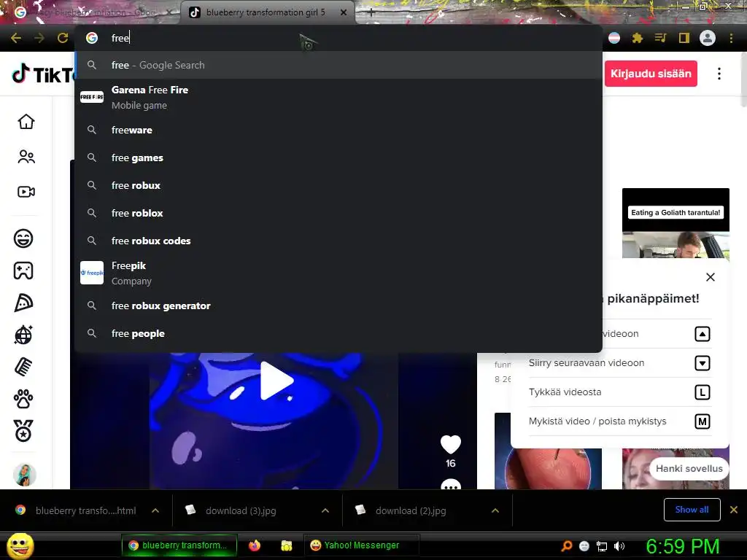747x560 pixels.
Task: Click Show all downloads button
Action: point(692,510)
